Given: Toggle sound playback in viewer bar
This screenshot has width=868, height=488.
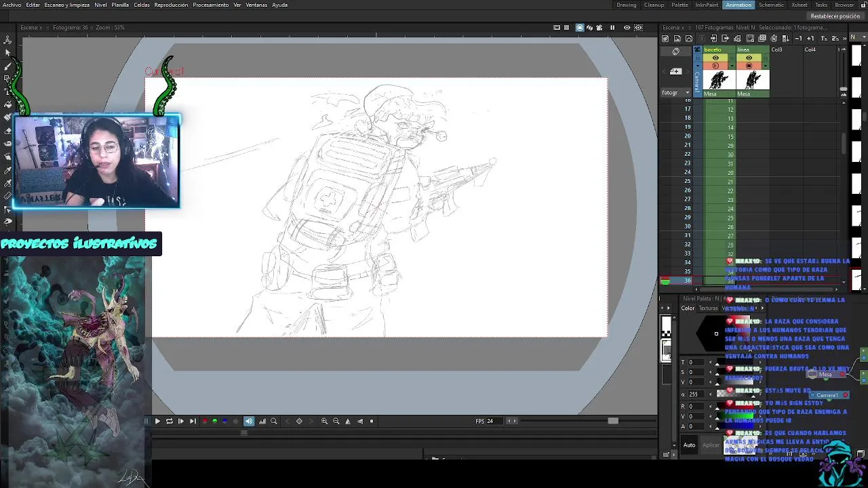Looking at the screenshot, I should (x=249, y=421).
